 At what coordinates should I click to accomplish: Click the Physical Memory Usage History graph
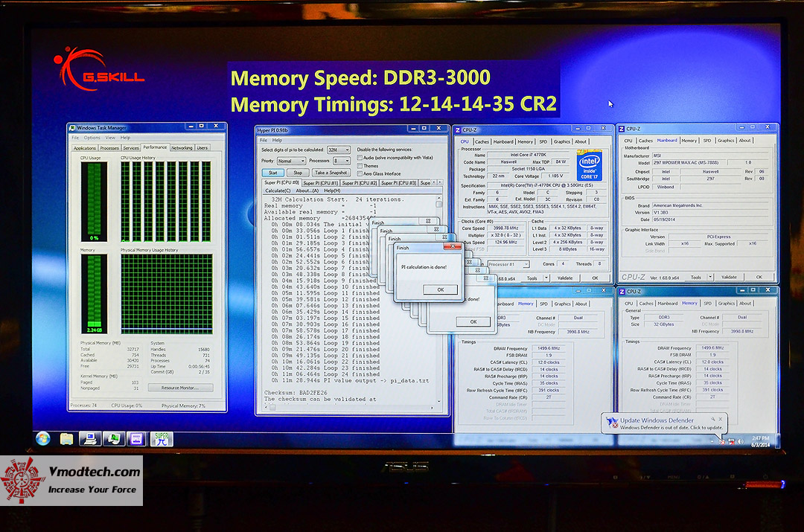(x=167, y=294)
